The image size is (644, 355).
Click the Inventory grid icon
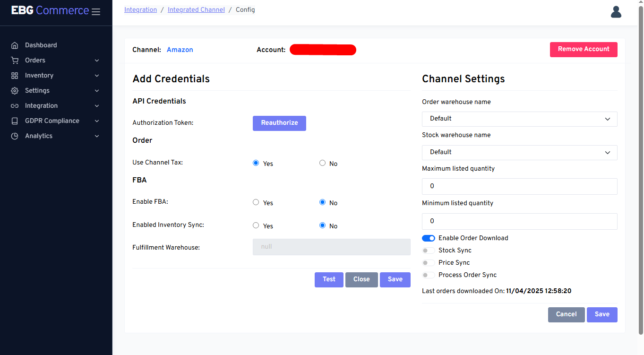[15, 76]
